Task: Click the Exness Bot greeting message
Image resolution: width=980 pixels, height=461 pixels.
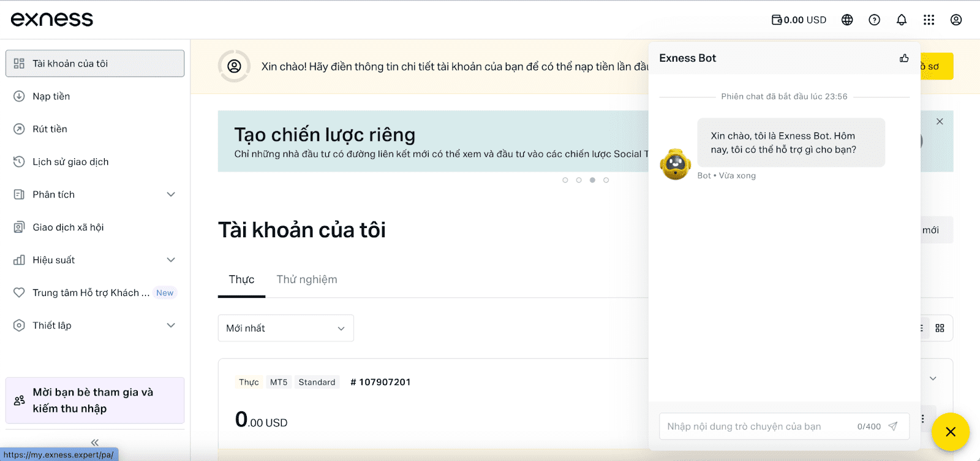Action: coord(791,142)
